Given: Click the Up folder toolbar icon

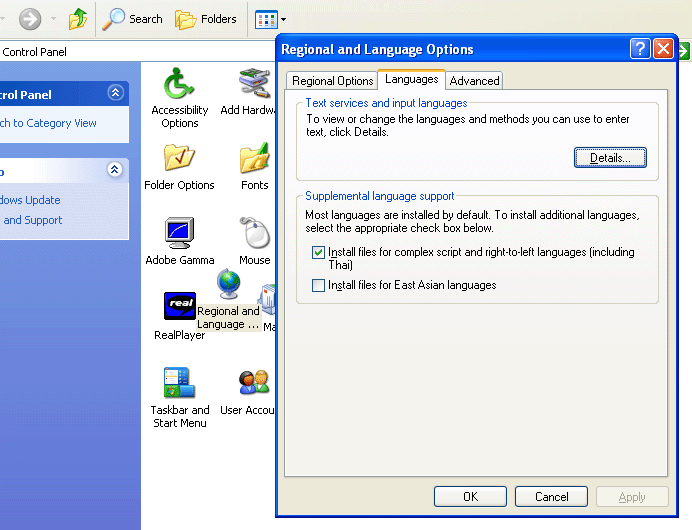Looking at the screenshot, I should pos(78,19).
